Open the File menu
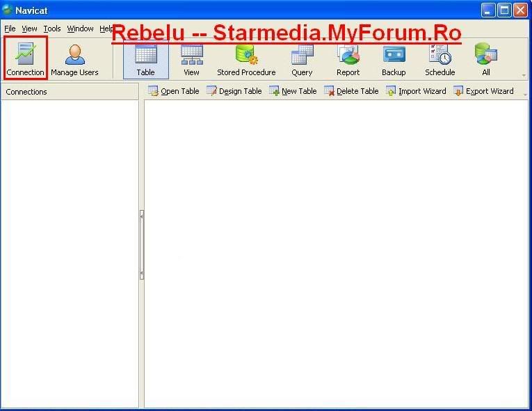 [x=10, y=29]
